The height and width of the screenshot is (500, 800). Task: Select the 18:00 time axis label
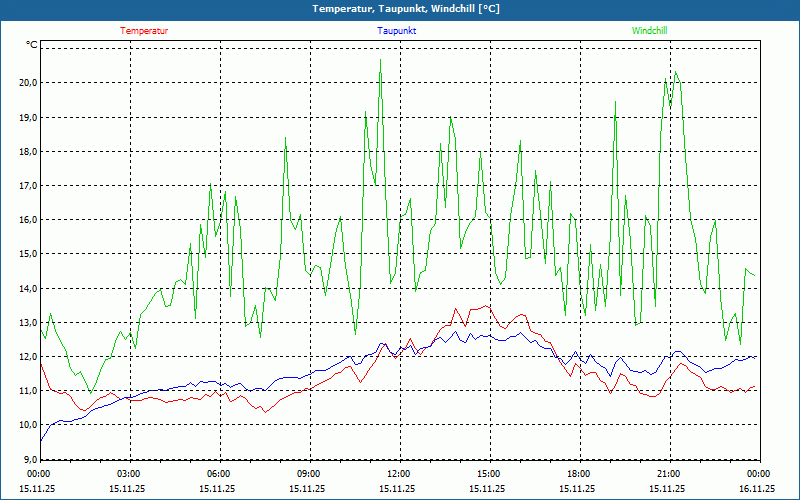coord(578,474)
